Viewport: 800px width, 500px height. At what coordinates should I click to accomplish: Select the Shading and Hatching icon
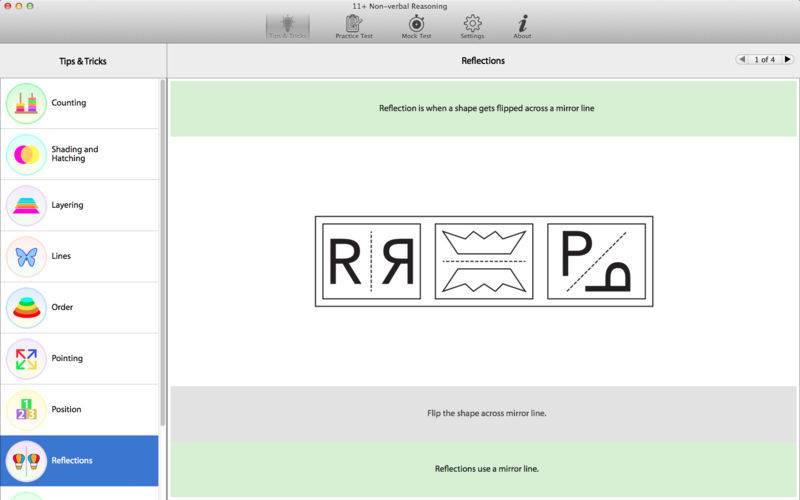point(27,154)
